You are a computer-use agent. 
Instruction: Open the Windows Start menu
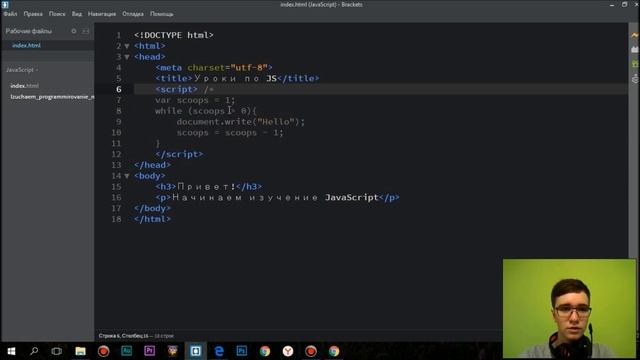[x=11, y=351]
